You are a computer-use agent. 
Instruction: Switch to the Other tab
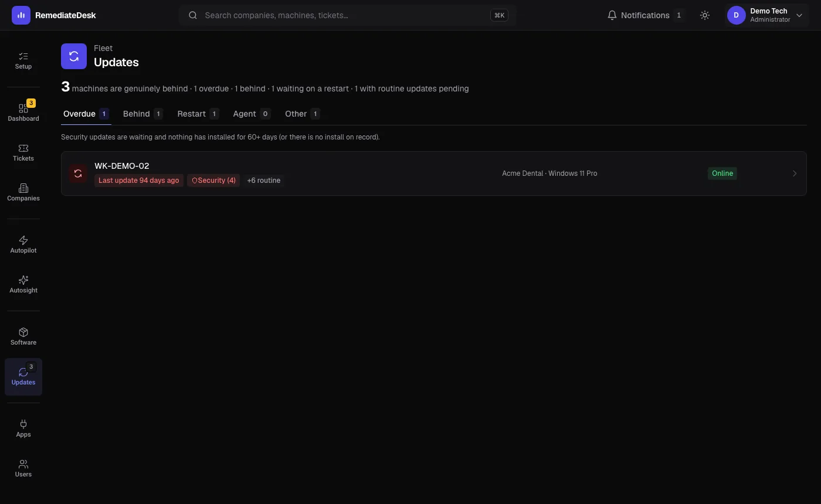pyautogui.click(x=302, y=114)
